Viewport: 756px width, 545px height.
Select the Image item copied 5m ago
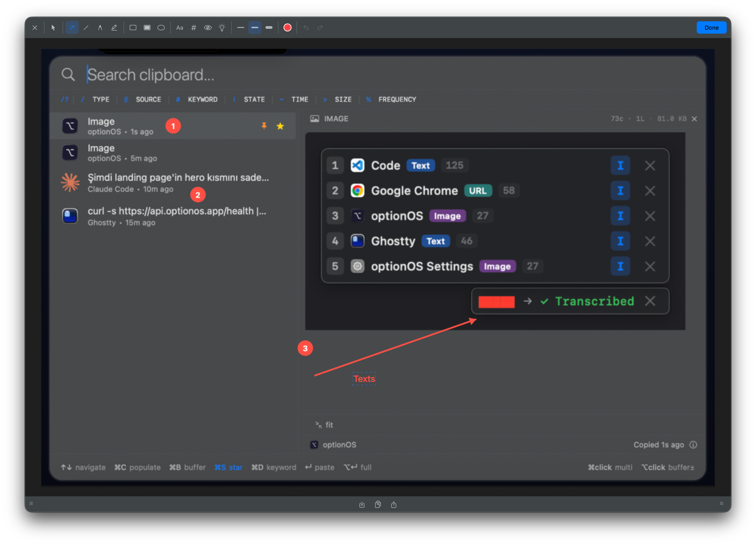[x=173, y=153]
